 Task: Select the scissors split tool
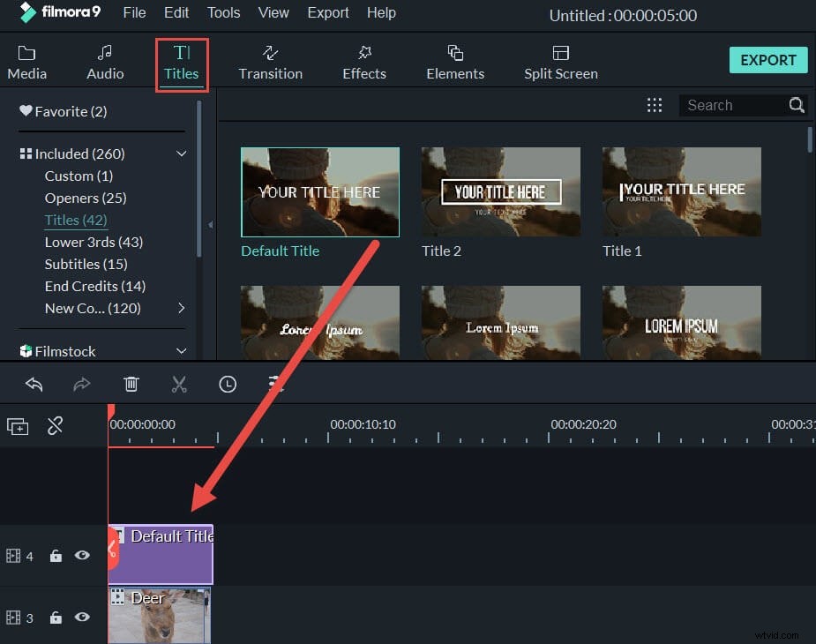(179, 384)
